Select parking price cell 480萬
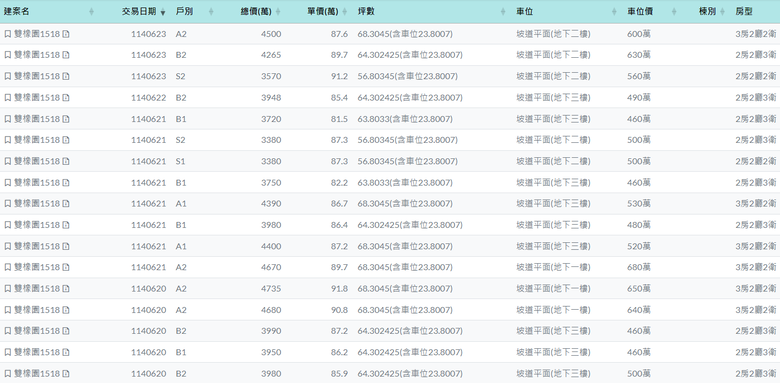This screenshot has width=780, height=383. (639, 225)
